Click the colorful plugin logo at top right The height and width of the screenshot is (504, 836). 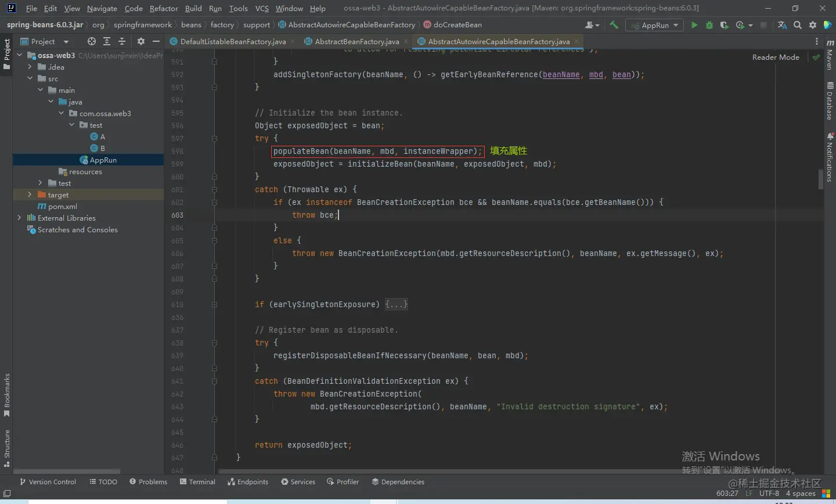(828, 25)
